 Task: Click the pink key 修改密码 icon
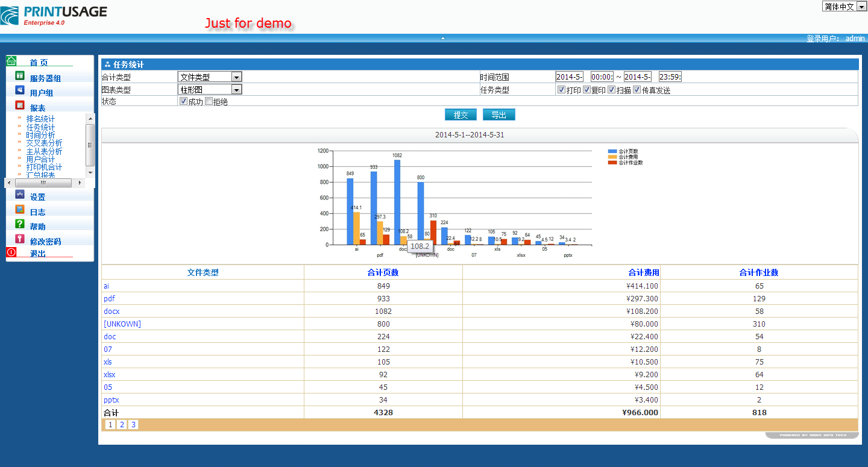[x=20, y=239]
